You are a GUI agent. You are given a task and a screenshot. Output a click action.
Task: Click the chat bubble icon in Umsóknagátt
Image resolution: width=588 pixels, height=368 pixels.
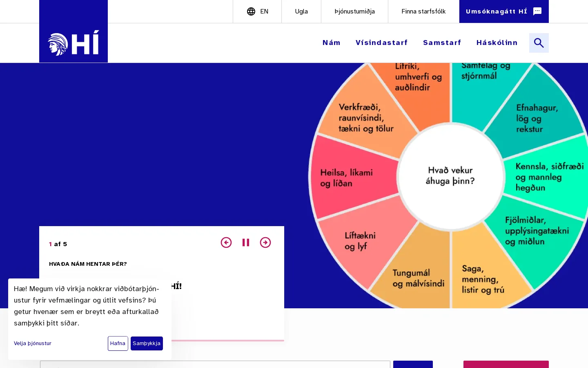click(x=537, y=11)
